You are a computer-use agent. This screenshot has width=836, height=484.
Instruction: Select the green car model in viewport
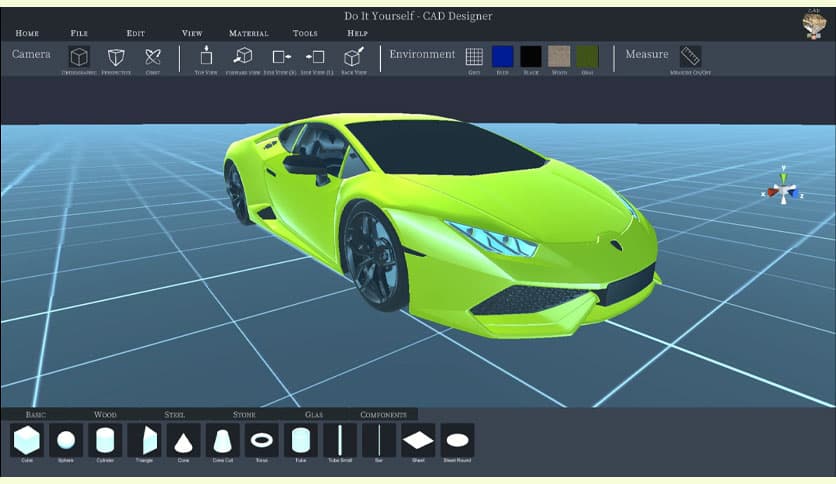click(x=443, y=224)
